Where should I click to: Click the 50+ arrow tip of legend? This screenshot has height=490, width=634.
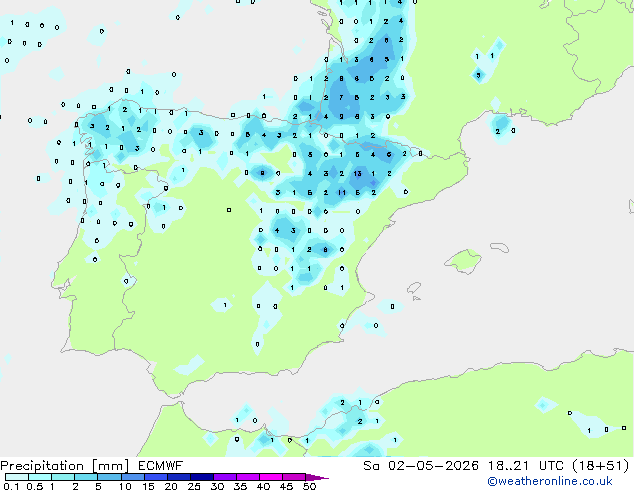[317, 477]
